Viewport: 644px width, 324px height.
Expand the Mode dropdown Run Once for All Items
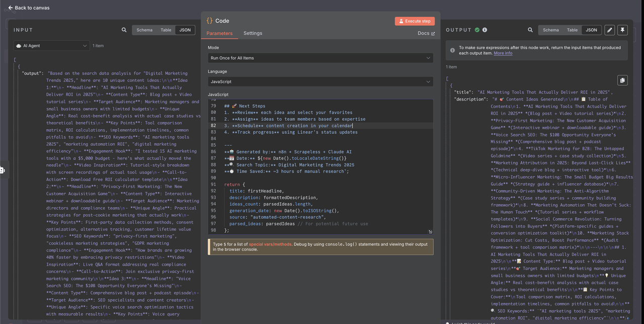click(x=320, y=58)
